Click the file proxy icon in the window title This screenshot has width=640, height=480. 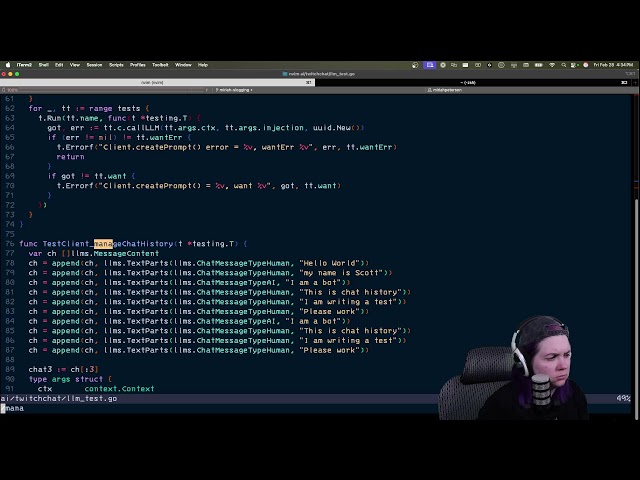coord(285,74)
